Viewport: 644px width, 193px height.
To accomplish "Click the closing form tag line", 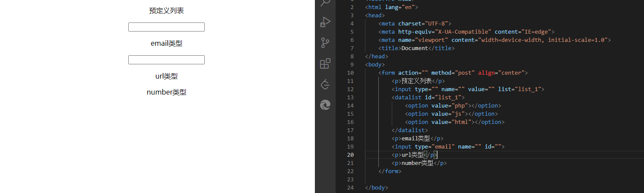I will pos(390,171).
